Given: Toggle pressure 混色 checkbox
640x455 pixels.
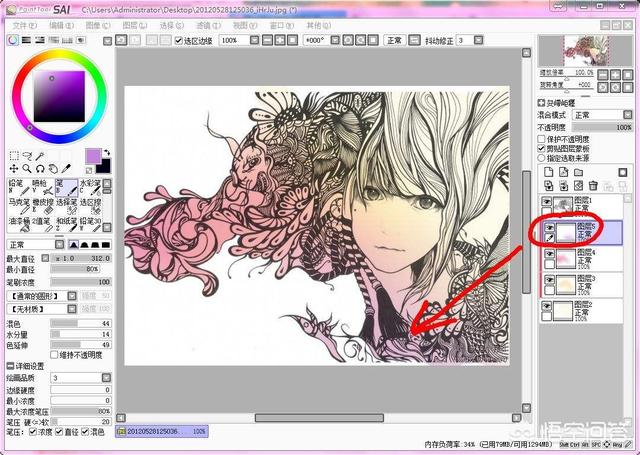Looking at the screenshot, I should coord(85,431).
